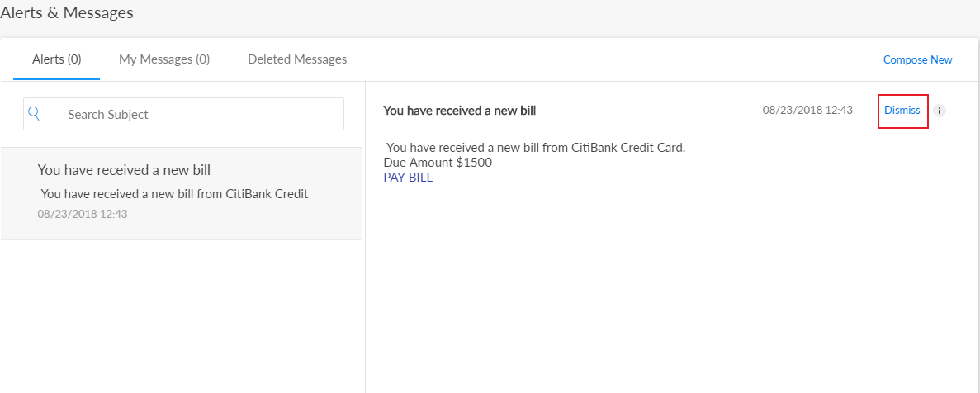Follow the PAY BILL link
980x393 pixels.
point(408,177)
